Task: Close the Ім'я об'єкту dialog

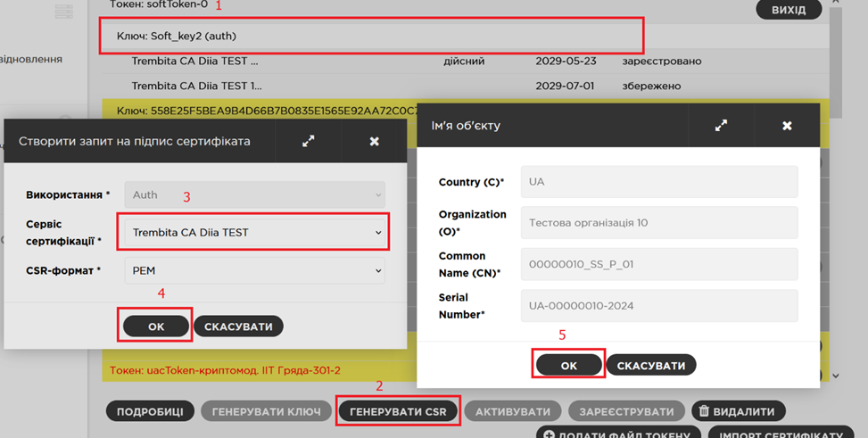Action: (787, 126)
